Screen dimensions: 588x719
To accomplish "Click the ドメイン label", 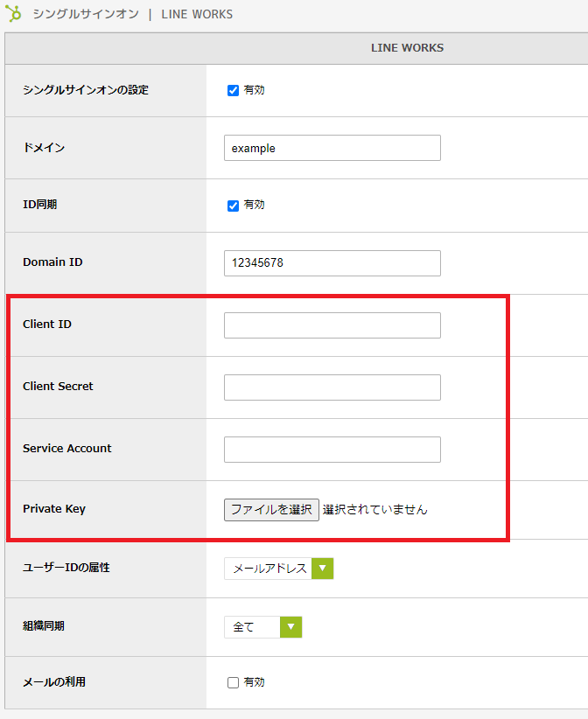I will [44, 148].
